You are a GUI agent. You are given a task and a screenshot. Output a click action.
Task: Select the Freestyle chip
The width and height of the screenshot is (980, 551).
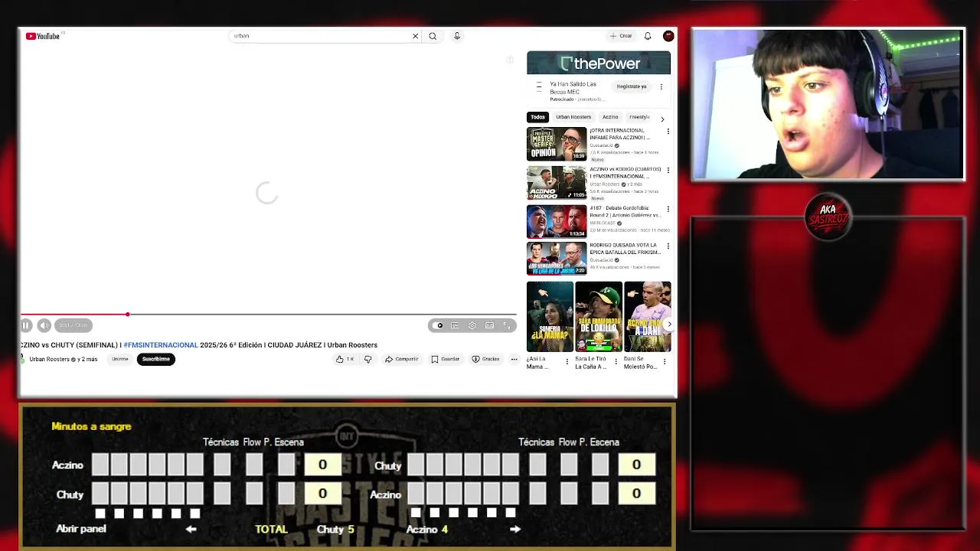(639, 117)
